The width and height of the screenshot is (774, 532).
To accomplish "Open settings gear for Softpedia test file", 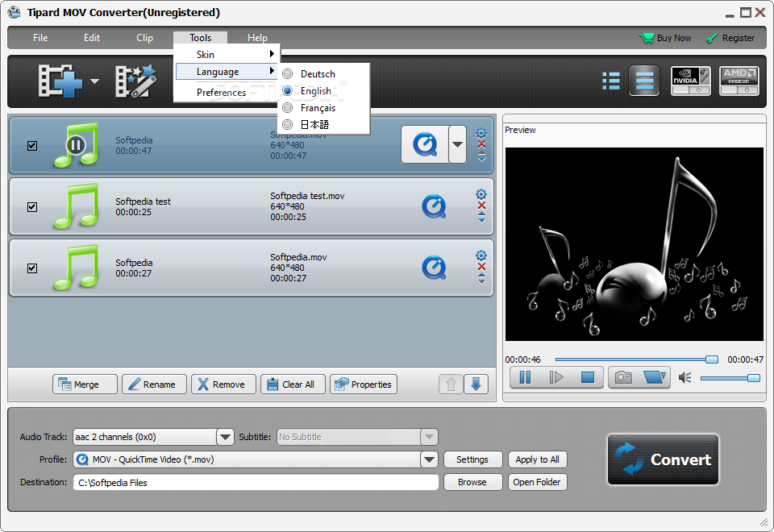I will coord(481,194).
